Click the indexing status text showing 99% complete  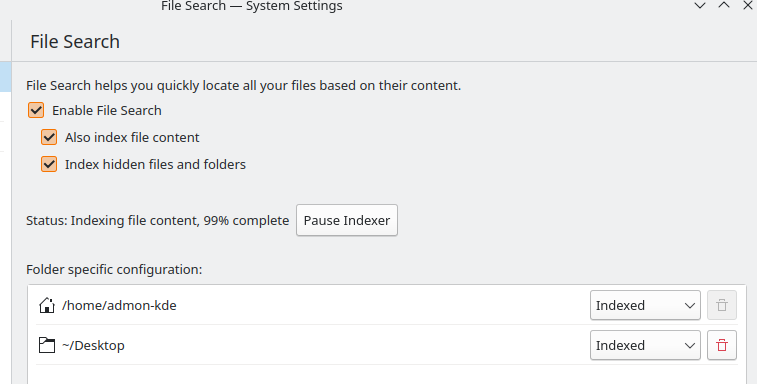[157, 220]
